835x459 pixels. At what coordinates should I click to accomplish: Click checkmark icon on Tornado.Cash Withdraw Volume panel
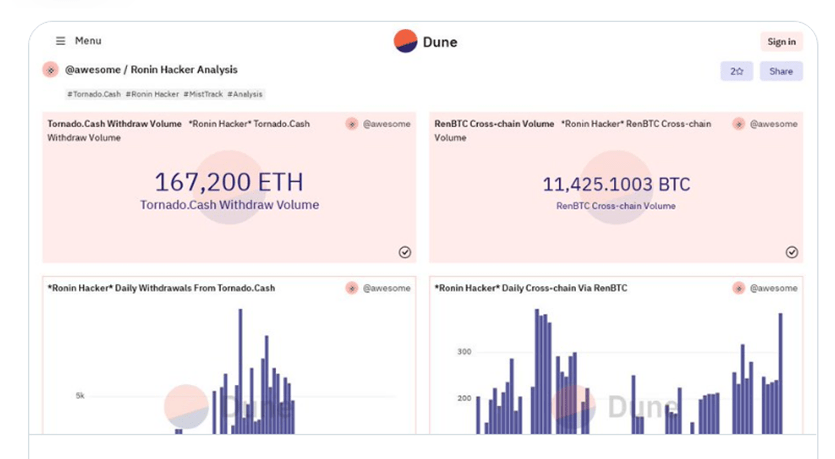pyautogui.click(x=405, y=252)
